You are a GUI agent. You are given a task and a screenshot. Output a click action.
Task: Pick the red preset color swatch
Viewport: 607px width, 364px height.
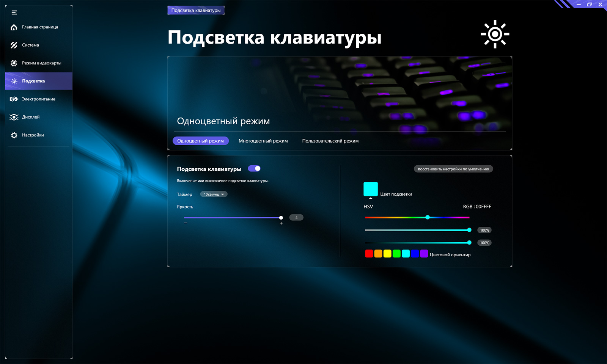(x=369, y=254)
